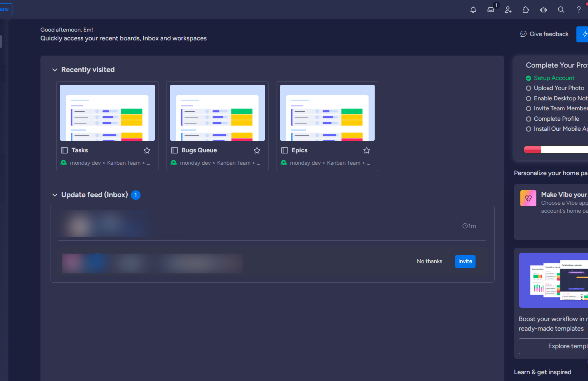This screenshot has height=381, width=588.
Task: Open the help question mark icon
Action: (x=579, y=10)
